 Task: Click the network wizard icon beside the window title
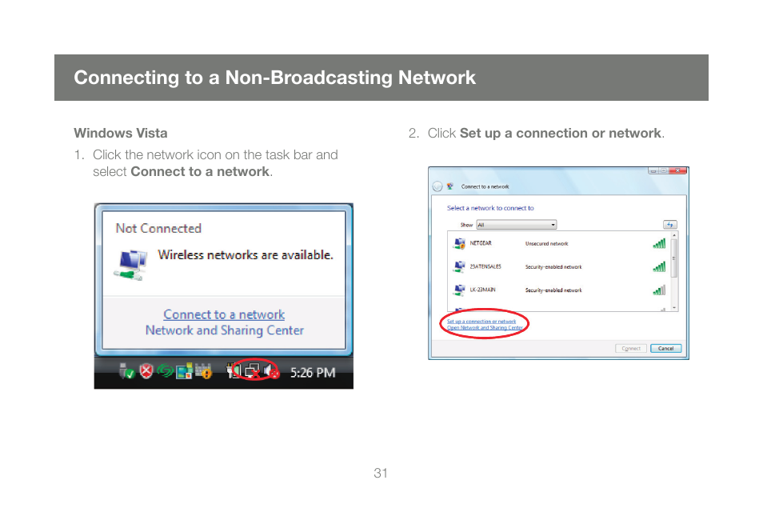click(x=450, y=186)
